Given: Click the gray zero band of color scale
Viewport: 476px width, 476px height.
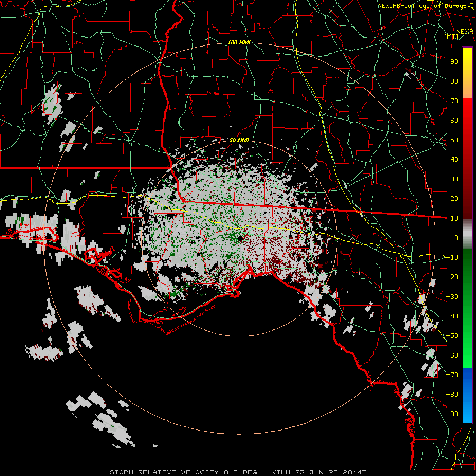Looking at the screenshot, I should tap(467, 234).
